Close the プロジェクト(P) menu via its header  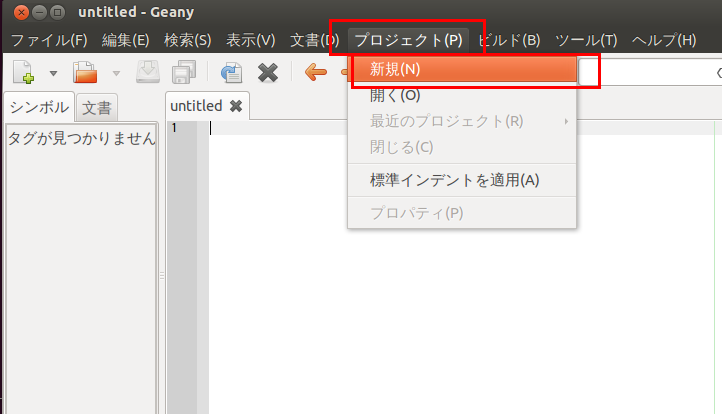point(408,40)
